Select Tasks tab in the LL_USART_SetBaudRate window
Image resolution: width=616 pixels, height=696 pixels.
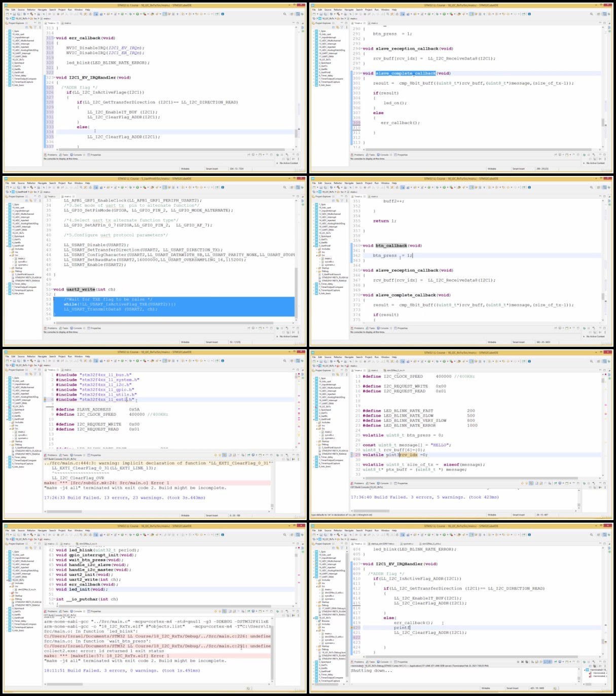64,328
